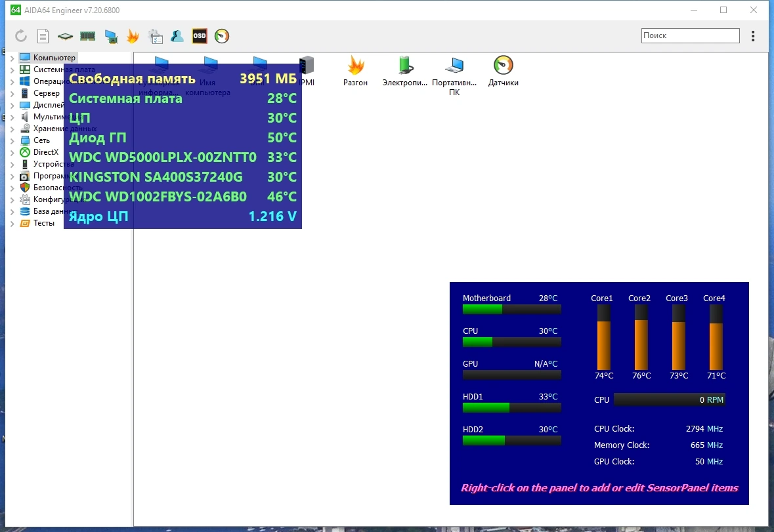Expand the Тесты node arrow

pos(12,223)
